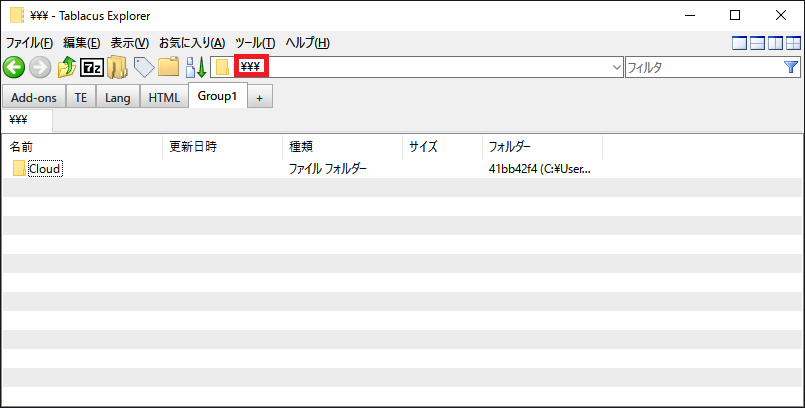Open the 編集(E) menu

coord(82,43)
